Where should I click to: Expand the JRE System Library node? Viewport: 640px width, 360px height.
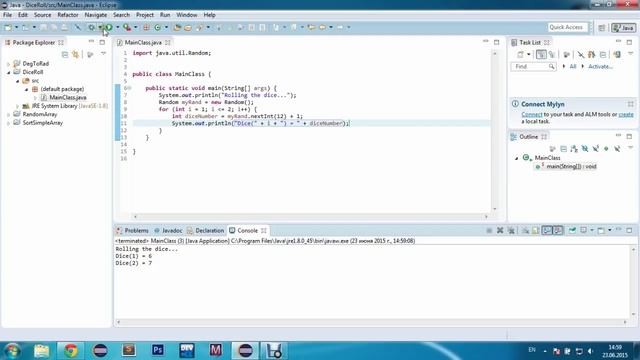(x=18, y=106)
